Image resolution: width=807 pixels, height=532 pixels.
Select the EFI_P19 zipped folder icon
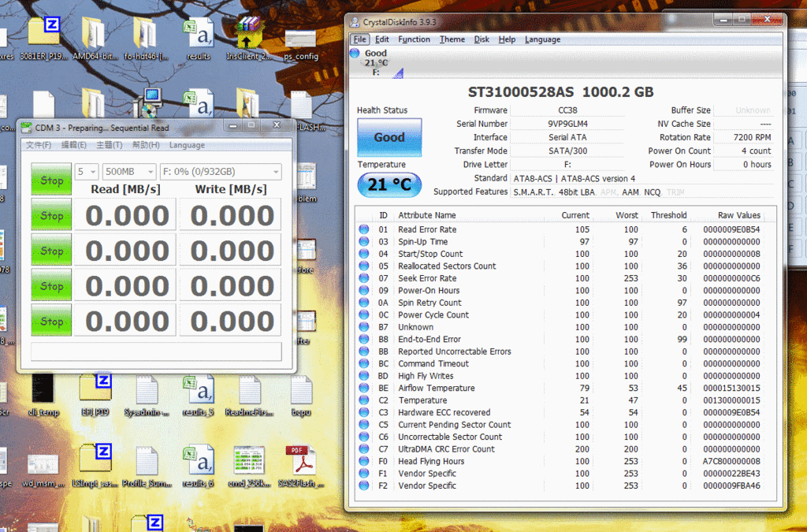pos(93,392)
